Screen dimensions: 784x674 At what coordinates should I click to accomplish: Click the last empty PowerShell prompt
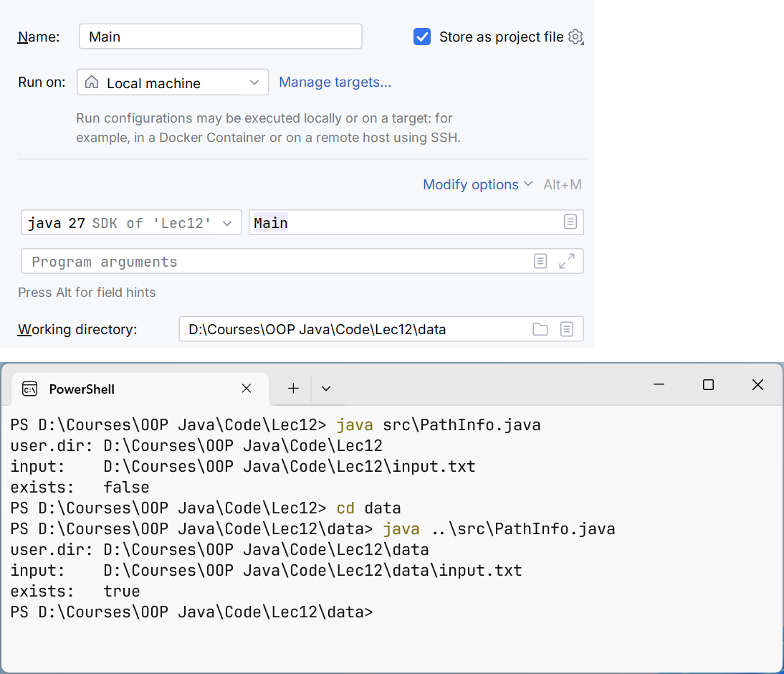tap(191, 612)
